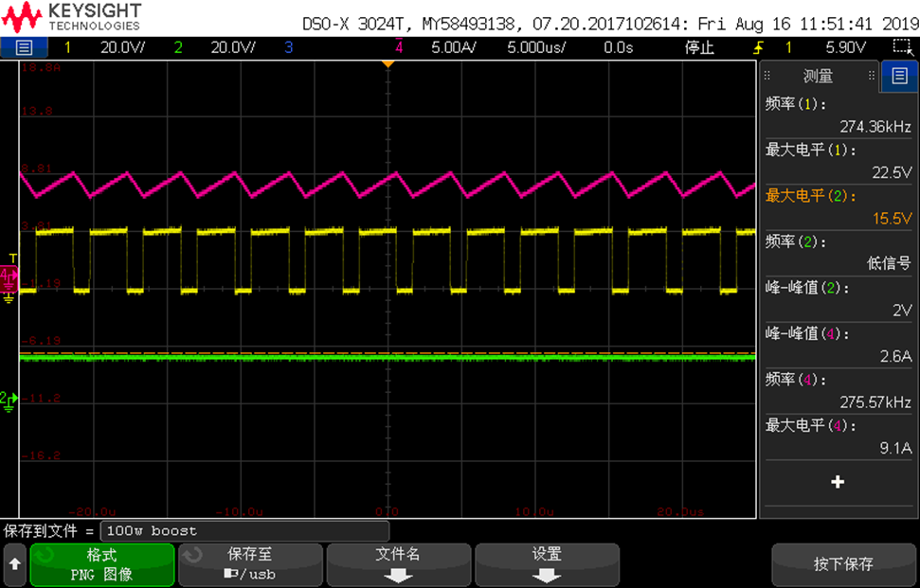Open the 设置 settings menu
The width and height of the screenshot is (920, 588).
tap(548, 564)
